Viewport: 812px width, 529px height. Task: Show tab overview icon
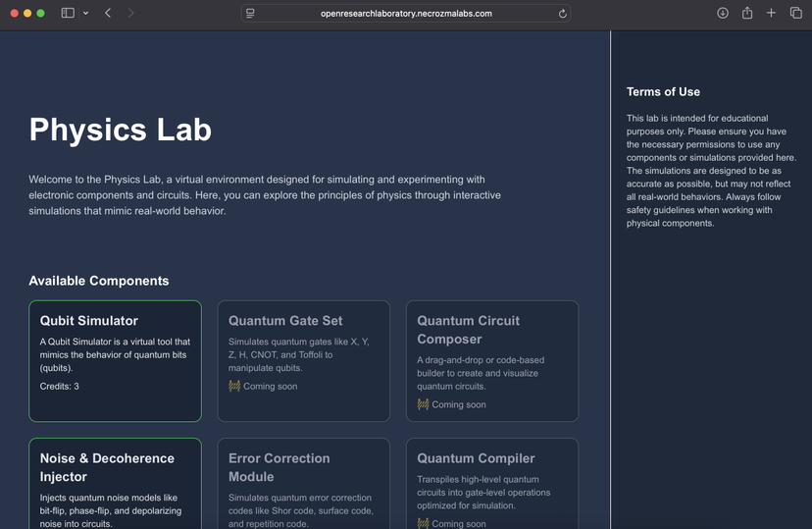click(x=796, y=13)
